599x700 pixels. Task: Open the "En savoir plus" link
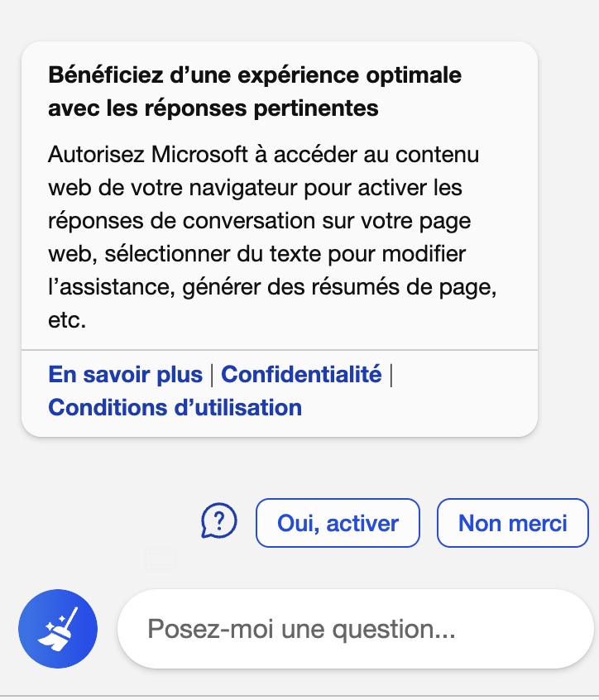click(126, 374)
